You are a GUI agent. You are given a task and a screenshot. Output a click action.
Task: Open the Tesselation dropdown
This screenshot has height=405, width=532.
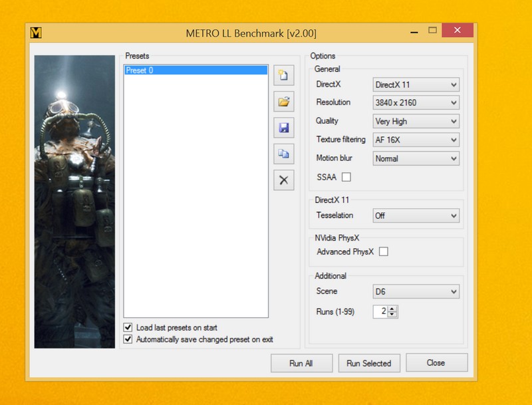(x=416, y=216)
